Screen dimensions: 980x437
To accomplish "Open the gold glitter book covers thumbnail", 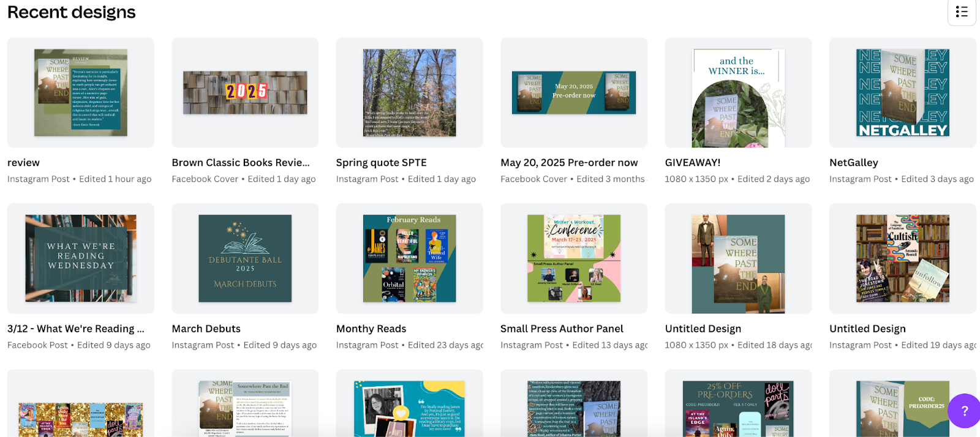I will pyautogui.click(x=81, y=403).
